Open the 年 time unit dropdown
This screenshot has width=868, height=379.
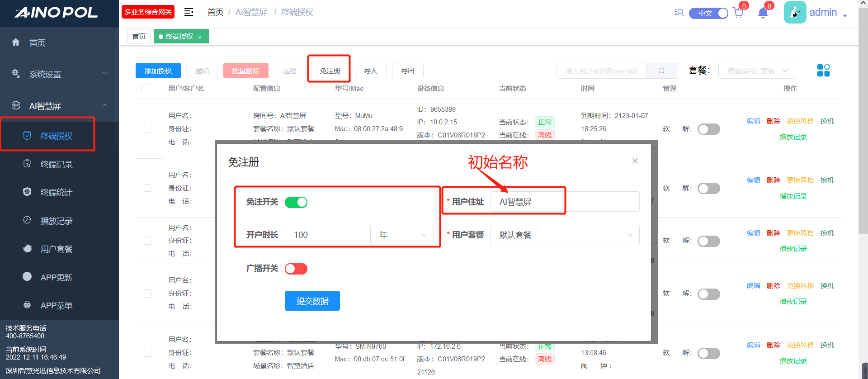pyautogui.click(x=402, y=235)
